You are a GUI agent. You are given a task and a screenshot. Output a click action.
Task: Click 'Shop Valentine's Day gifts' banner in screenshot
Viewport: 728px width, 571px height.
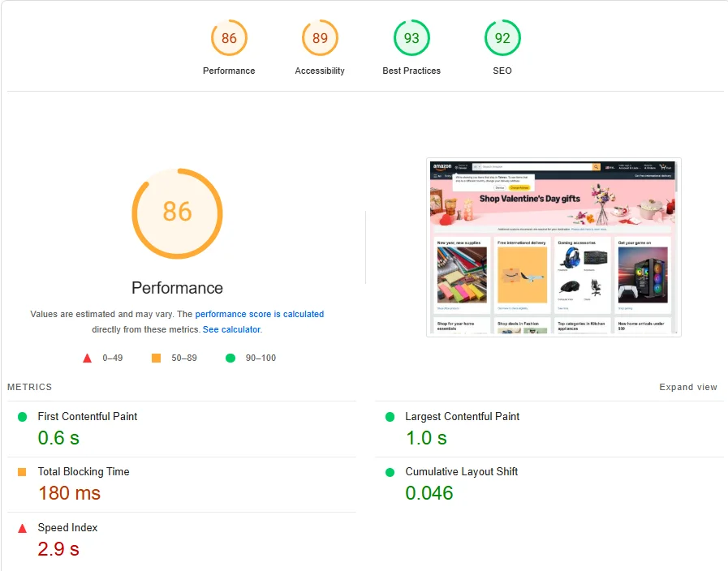click(530, 199)
